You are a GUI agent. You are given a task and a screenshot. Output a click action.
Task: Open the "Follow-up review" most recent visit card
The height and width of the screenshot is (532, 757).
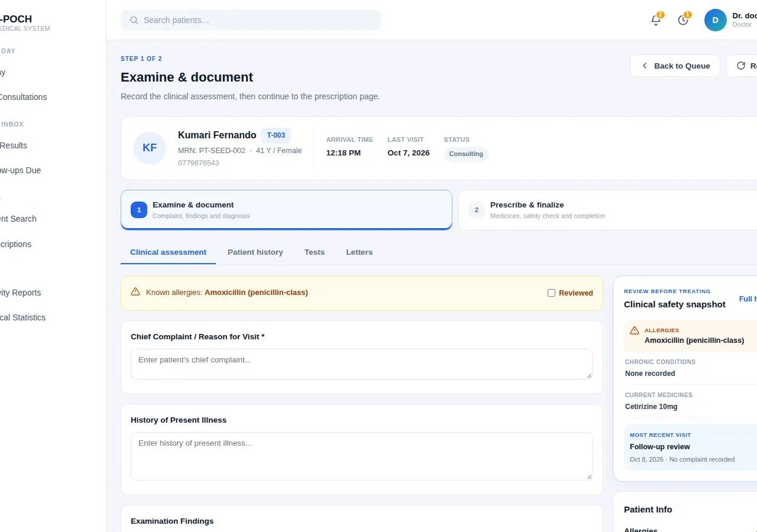(x=690, y=447)
